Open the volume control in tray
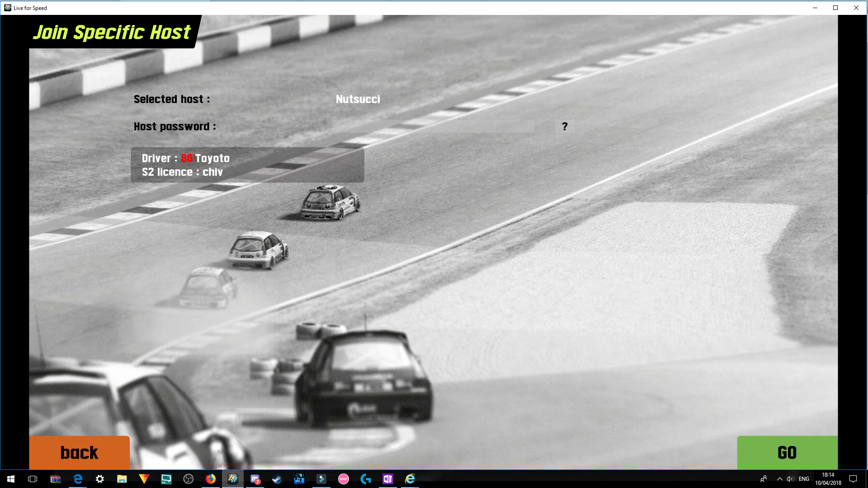This screenshot has width=868, height=488. click(790, 479)
